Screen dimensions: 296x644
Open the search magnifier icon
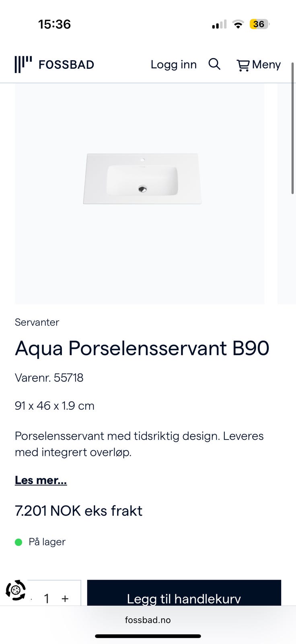point(214,64)
